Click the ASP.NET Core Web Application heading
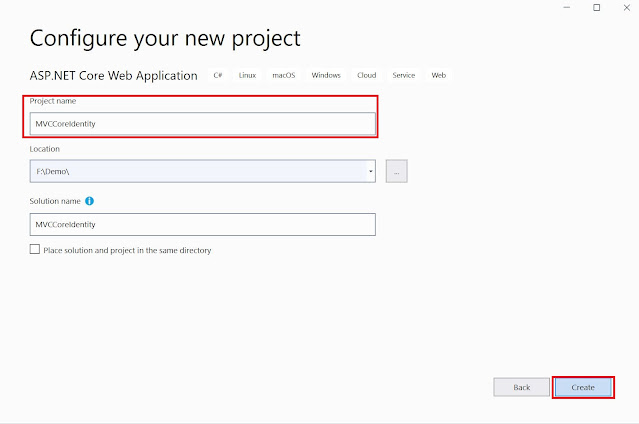Image resolution: width=639 pixels, height=424 pixels. click(x=114, y=76)
